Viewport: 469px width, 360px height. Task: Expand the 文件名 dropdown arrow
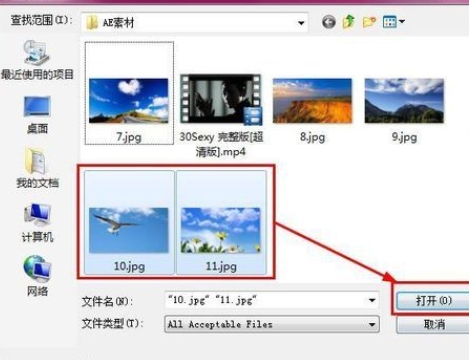pyautogui.click(x=372, y=301)
